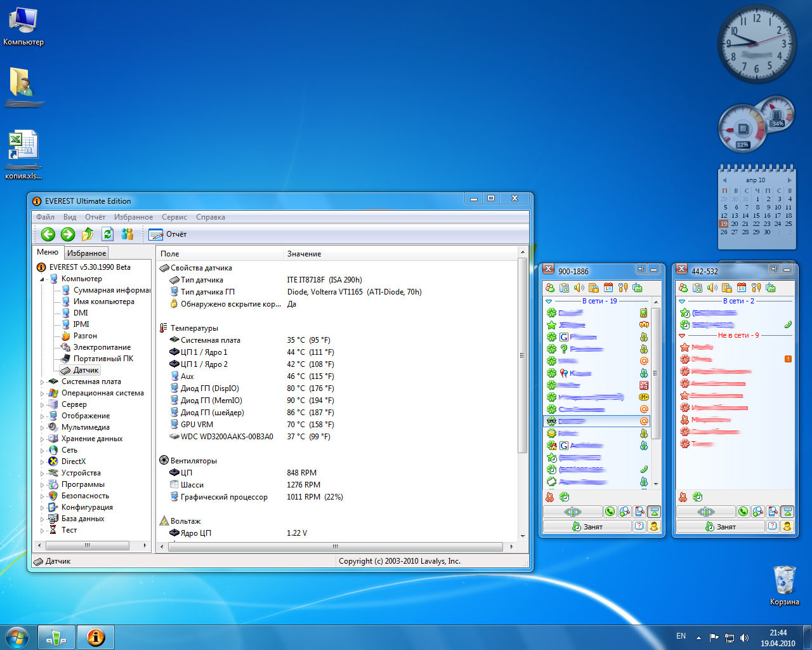Collapse the 'Не в сети - 9' group

pyautogui.click(x=682, y=335)
